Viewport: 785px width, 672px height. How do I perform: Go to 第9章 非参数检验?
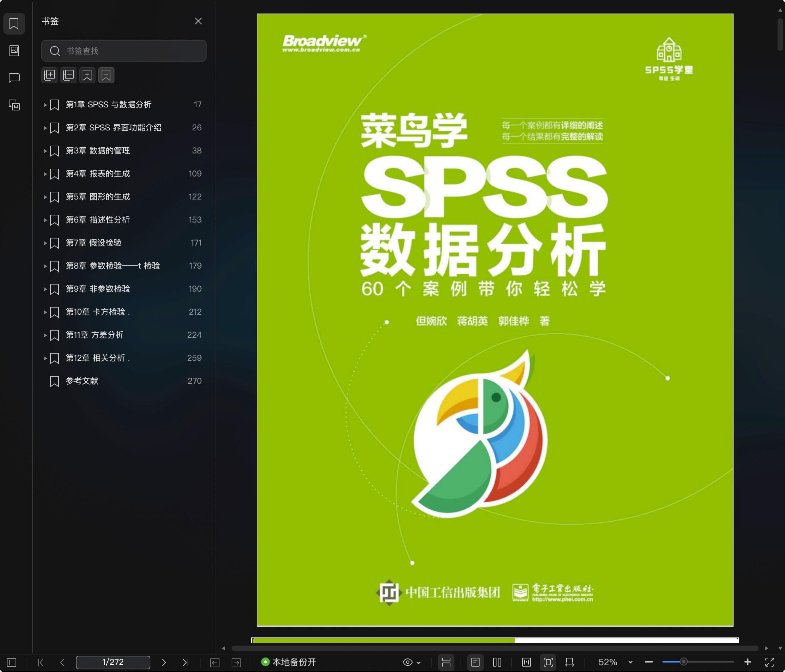click(x=98, y=289)
